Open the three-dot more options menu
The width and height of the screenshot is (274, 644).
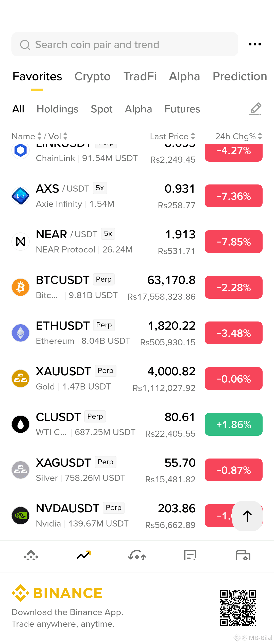pos(255,44)
